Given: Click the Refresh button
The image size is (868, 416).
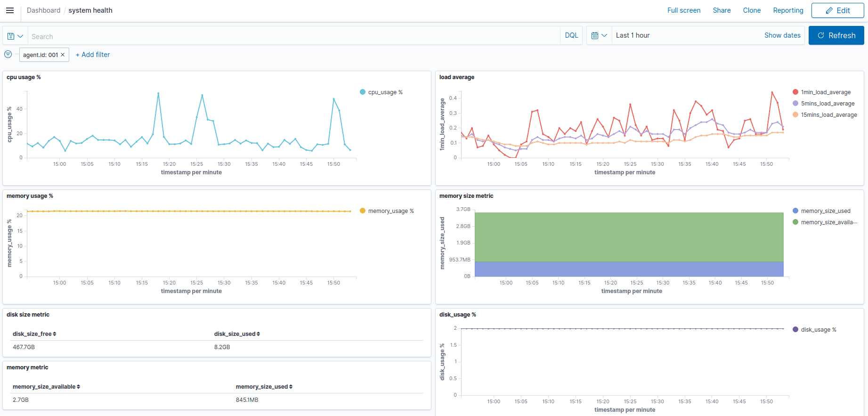Looking at the screenshot, I should 836,35.
